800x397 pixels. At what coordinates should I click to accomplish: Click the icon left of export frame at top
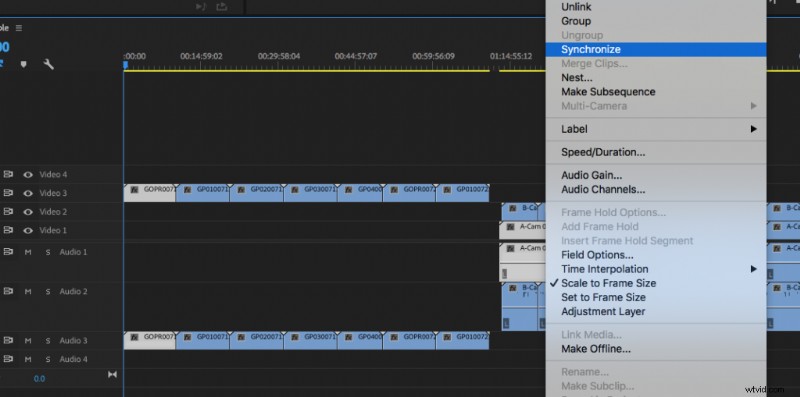coord(201,7)
